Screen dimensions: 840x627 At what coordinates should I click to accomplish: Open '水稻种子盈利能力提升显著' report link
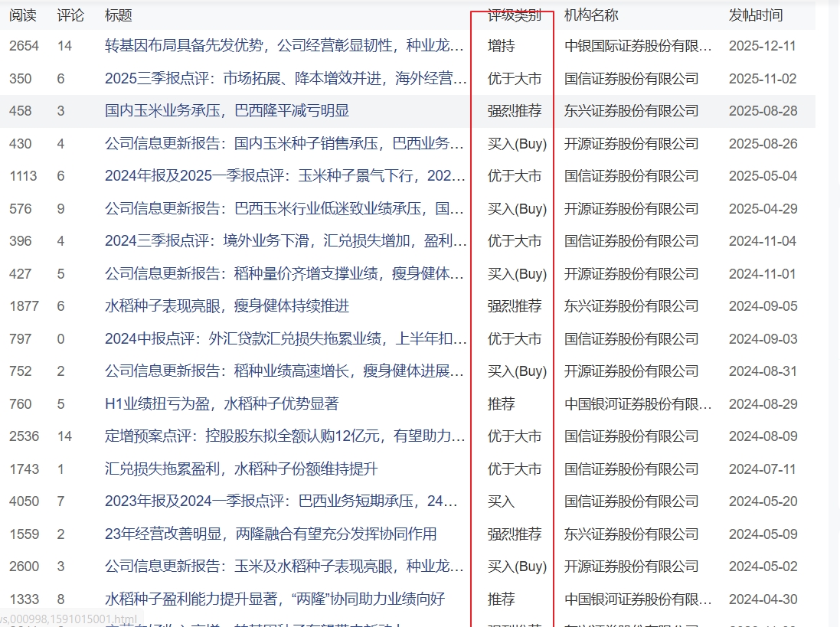pos(274,599)
